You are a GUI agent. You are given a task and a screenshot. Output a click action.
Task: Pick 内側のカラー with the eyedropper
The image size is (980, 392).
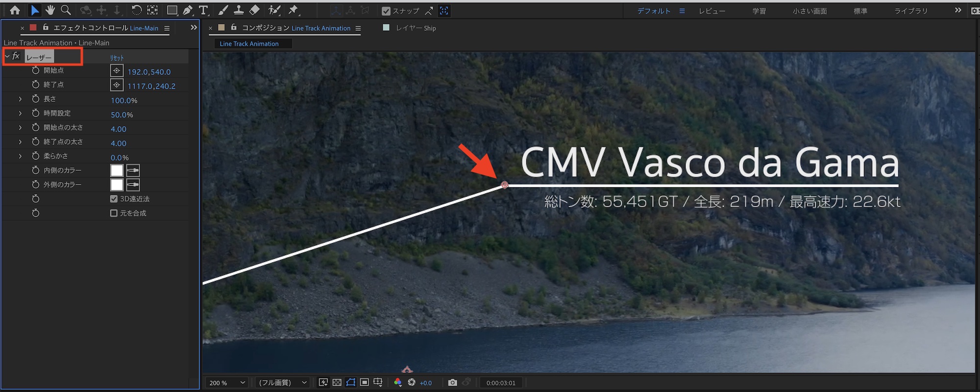coord(133,170)
